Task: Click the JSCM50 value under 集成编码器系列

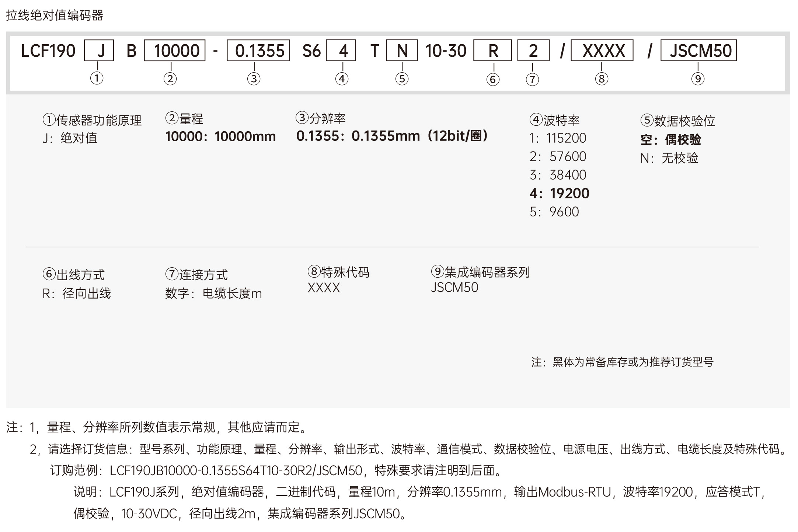Action: [x=454, y=288]
